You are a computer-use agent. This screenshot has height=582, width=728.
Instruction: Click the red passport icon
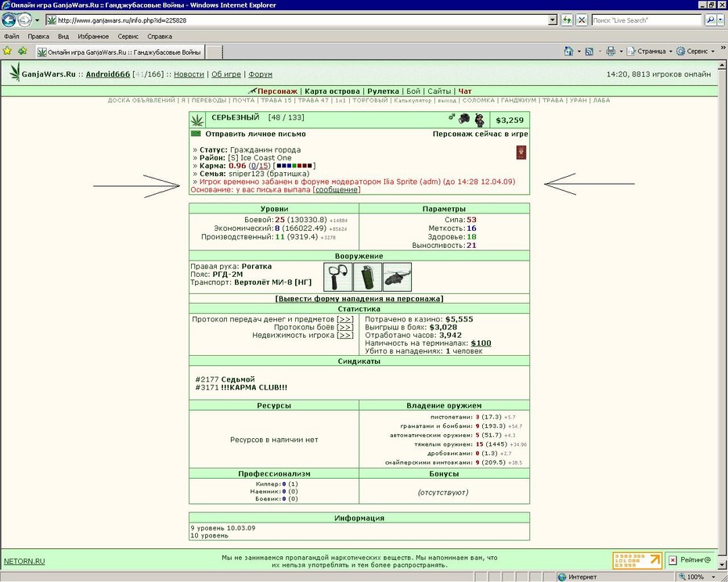pos(521,153)
